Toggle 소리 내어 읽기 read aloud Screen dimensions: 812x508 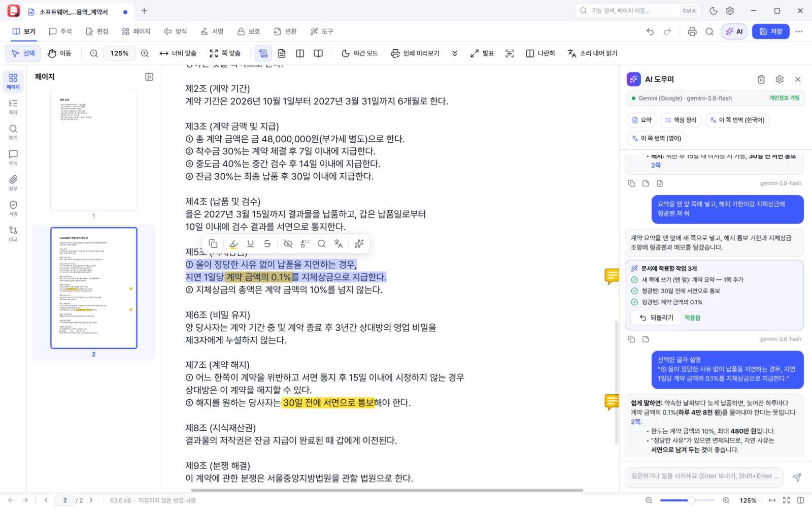592,53
